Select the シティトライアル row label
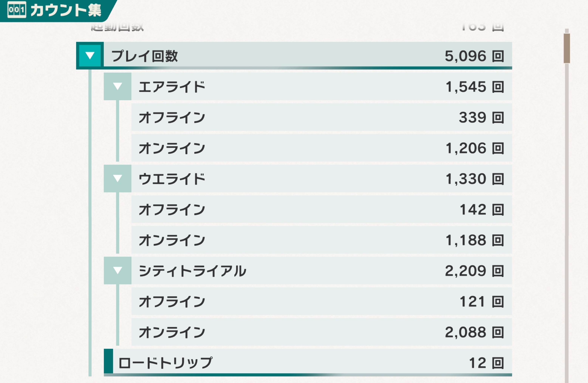 (193, 271)
